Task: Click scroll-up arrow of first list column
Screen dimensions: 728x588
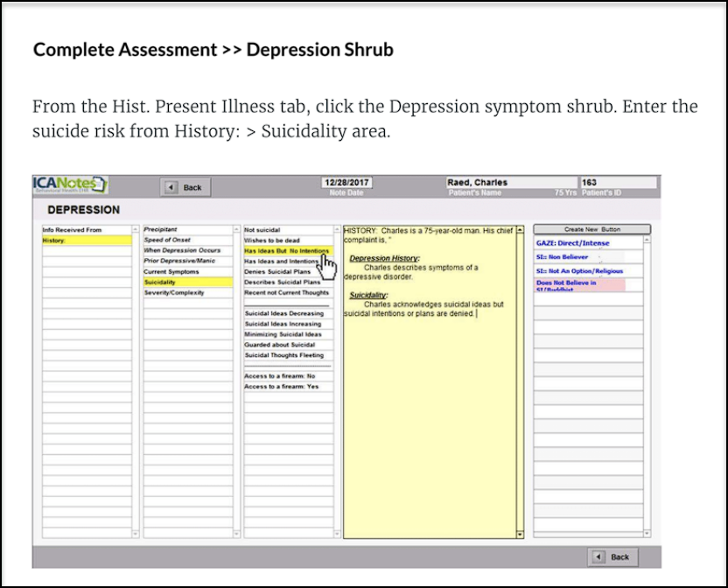Action: (136, 229)
